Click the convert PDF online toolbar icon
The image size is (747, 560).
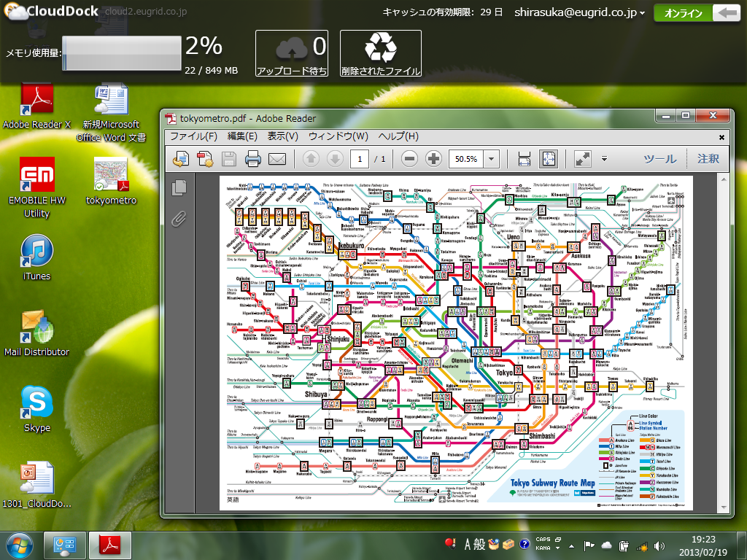pyautogui.click(x=181, y=158)
